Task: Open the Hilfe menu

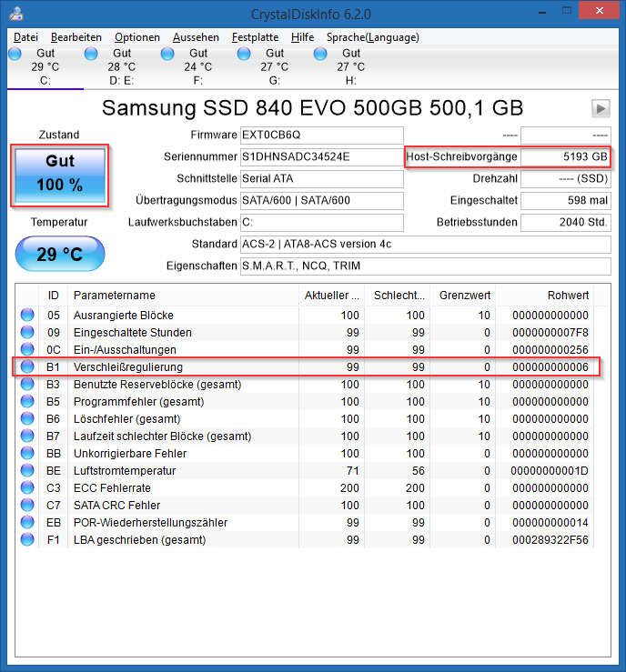Action: (302, 37)
